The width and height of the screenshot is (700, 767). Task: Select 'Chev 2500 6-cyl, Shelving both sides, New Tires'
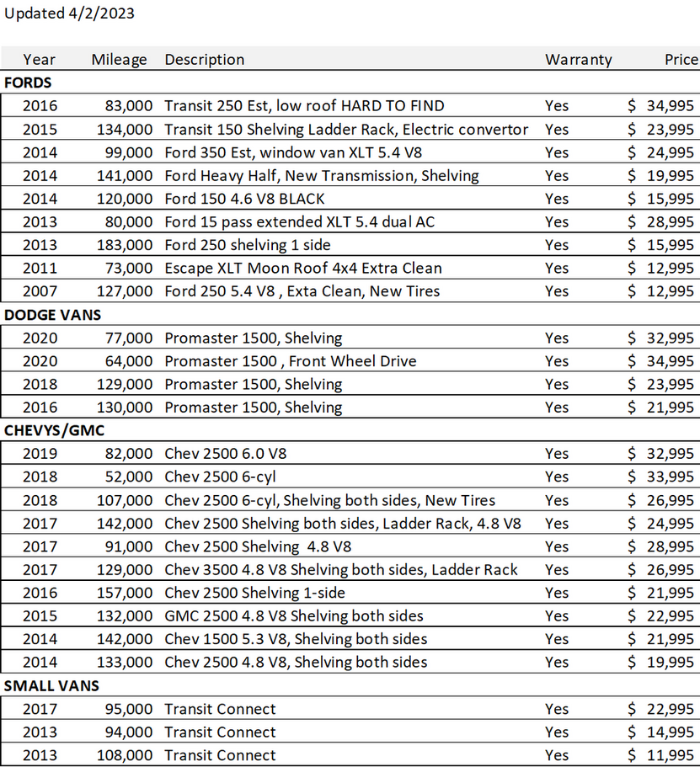[330, 500]
